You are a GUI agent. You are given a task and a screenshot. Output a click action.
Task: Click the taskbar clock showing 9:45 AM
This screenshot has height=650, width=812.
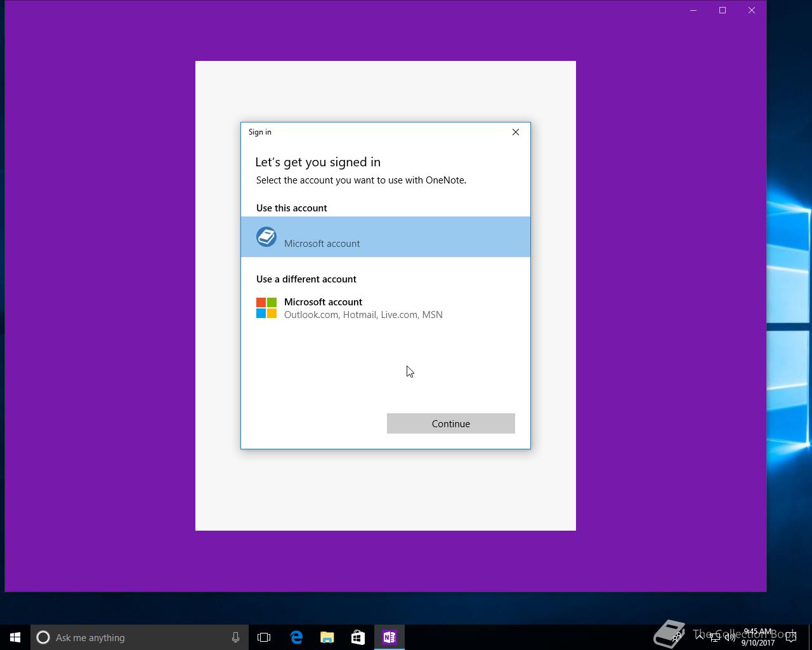point(758,637)
